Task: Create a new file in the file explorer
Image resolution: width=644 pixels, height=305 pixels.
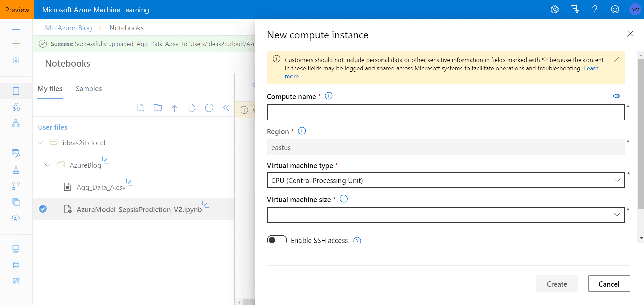Action: (x=141, y=107)
